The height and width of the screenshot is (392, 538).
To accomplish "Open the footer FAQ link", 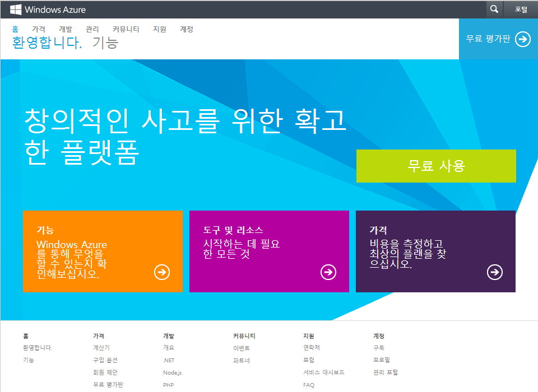I will pyautogui.click(x=308, y=385).
